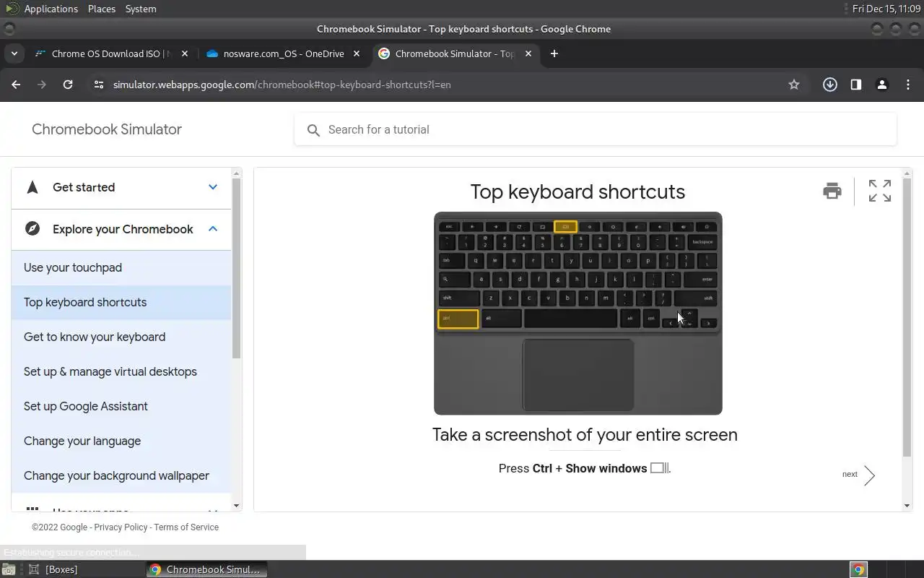
Task: Open Chrome downloads icon in the toolbar
Action: click(830, 85)
